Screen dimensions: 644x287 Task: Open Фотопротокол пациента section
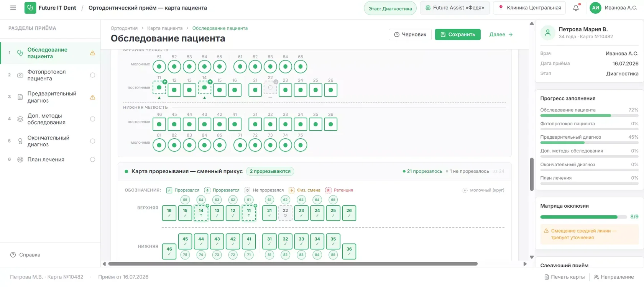[50, 75]
